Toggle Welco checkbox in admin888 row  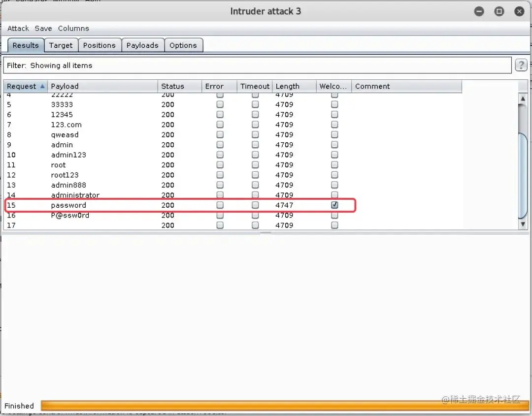[x=334, y=185]
